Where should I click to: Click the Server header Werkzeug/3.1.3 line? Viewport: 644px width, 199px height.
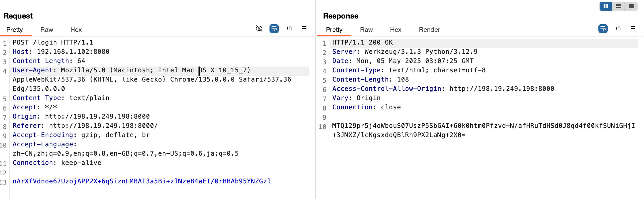tap(405, 52)
